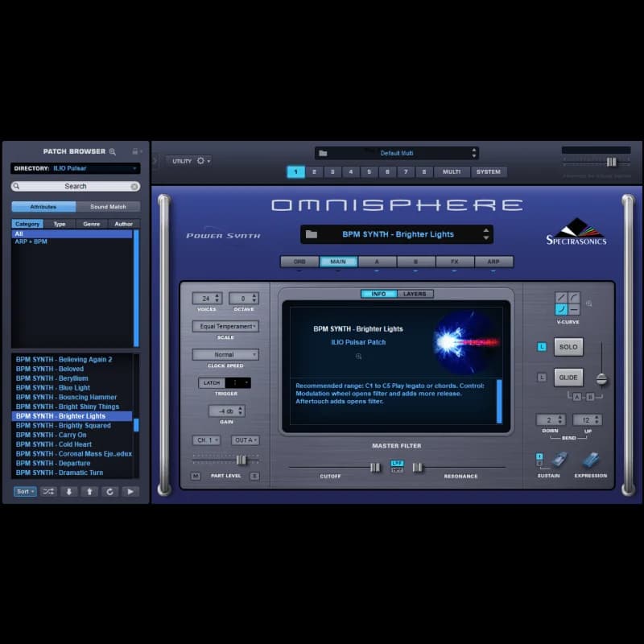Open the Sort dropdown in the patch browser
644x644 pixels.
click(24, 492)
